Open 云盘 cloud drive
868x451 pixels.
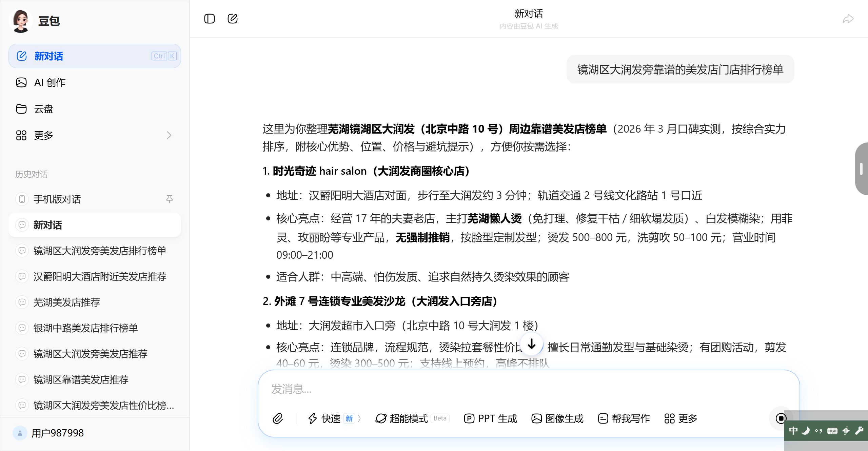pyautogui.click(x=95, y=109)
